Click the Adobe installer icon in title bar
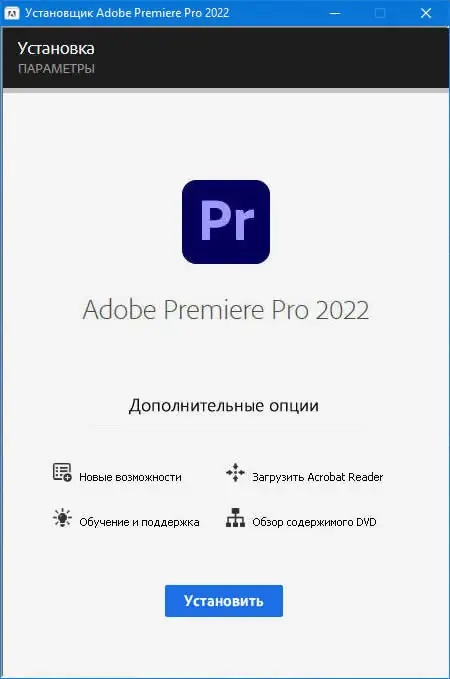 coord(11,13)
